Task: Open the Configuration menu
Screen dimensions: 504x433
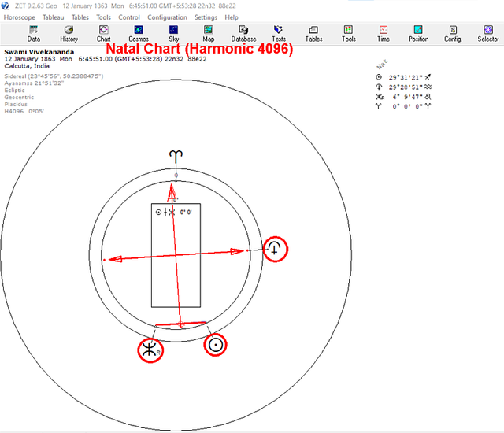Action: click(x=167, y=17)
